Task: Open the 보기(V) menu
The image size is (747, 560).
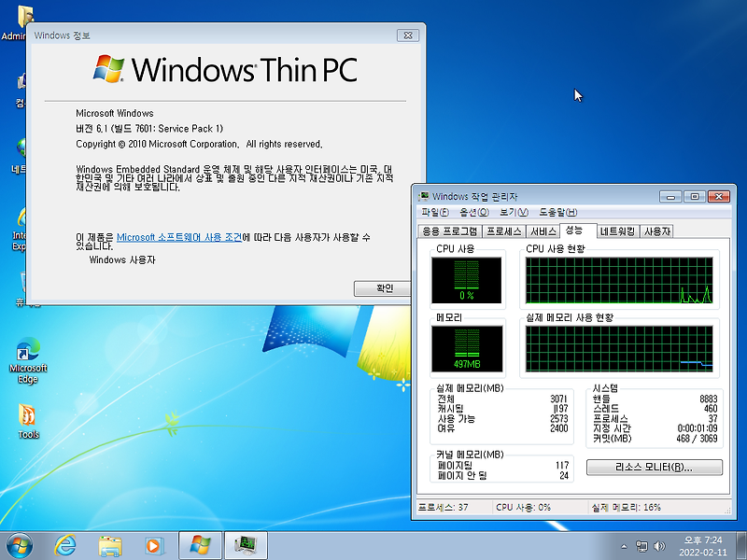Action: 514,212
